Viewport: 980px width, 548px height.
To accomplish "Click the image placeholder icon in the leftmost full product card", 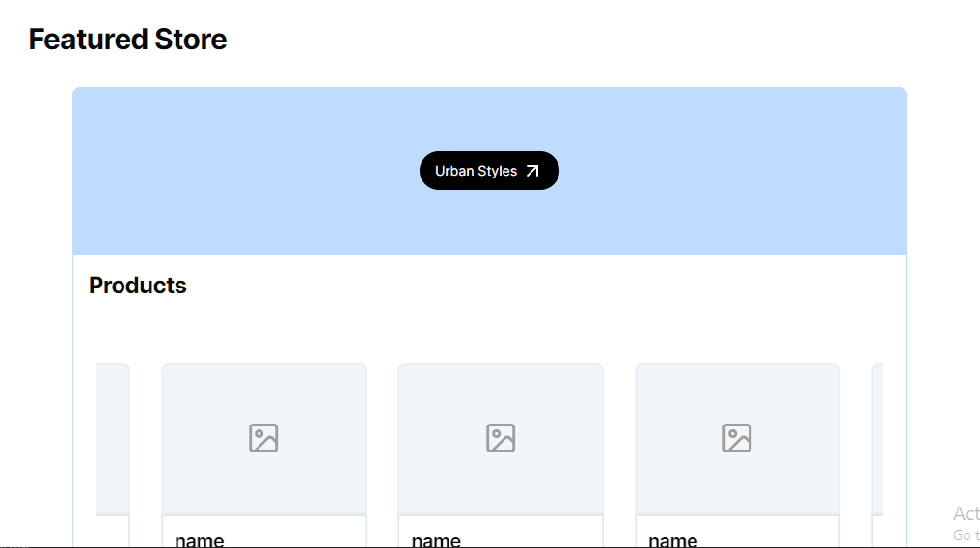I will pyautogui.click(x=263, y=438).
